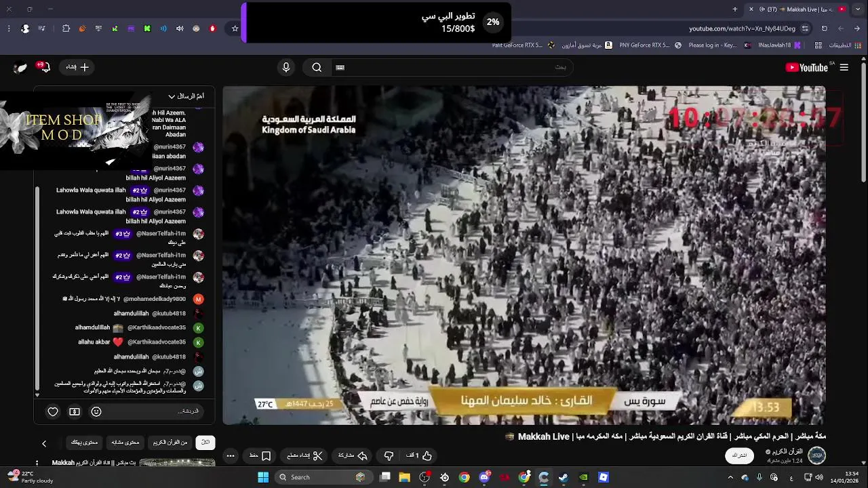The image size is (868, 488).
Task: Click the red hand extension icon
Action: point(212,28)
